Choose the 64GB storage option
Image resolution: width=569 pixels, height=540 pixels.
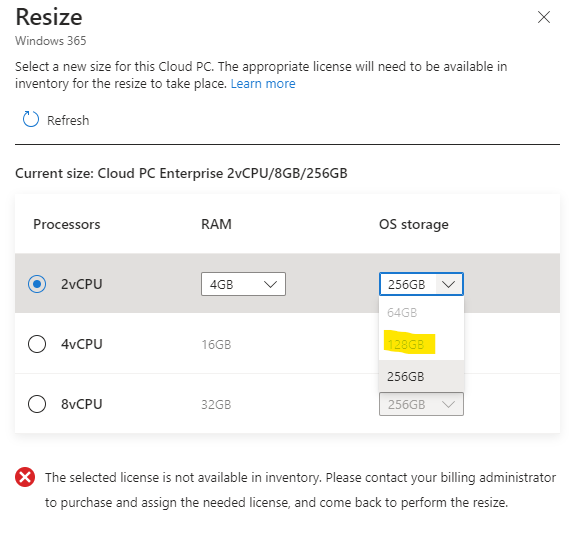(421, 312)
